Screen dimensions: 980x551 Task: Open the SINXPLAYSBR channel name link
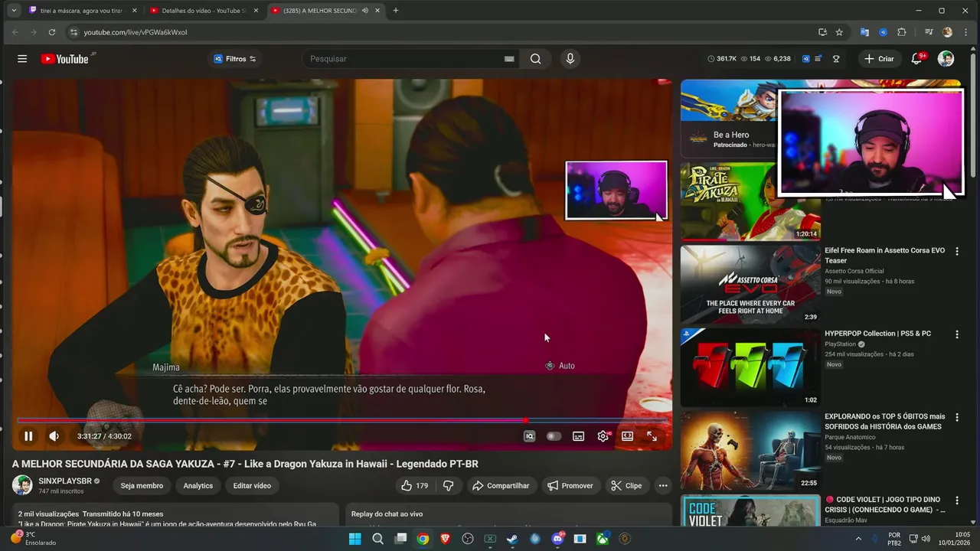pos(64,481)
